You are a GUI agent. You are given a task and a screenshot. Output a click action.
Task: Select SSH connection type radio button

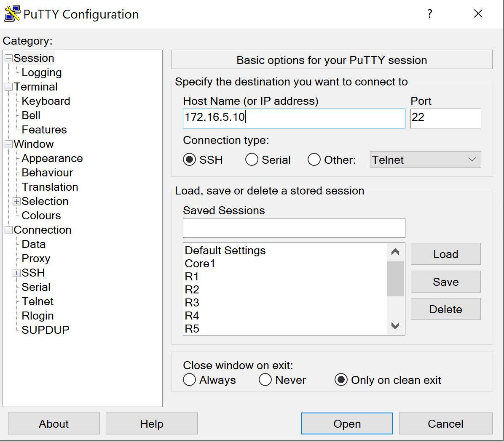pyautogui.click(x=189, y=160)
